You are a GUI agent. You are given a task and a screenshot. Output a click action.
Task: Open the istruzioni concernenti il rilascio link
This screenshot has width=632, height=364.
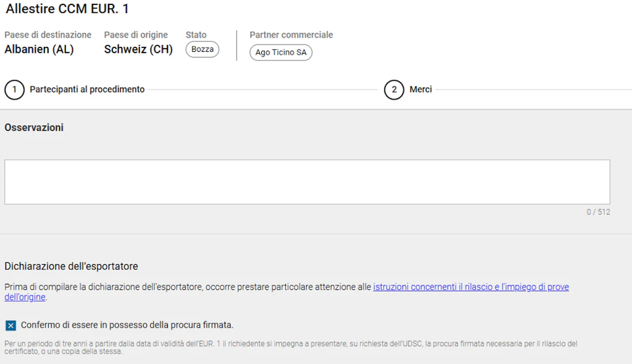click(x=470, y=287)
